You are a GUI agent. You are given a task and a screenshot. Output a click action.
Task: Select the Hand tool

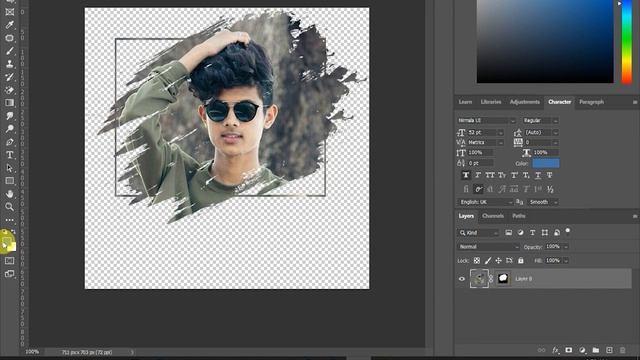(x=9, y=194)
